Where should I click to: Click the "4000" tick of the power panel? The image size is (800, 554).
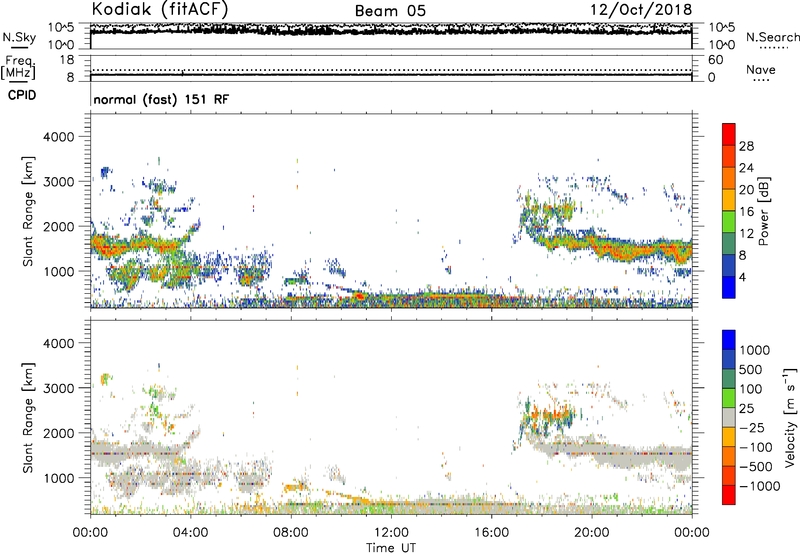(x=58, y=137)
